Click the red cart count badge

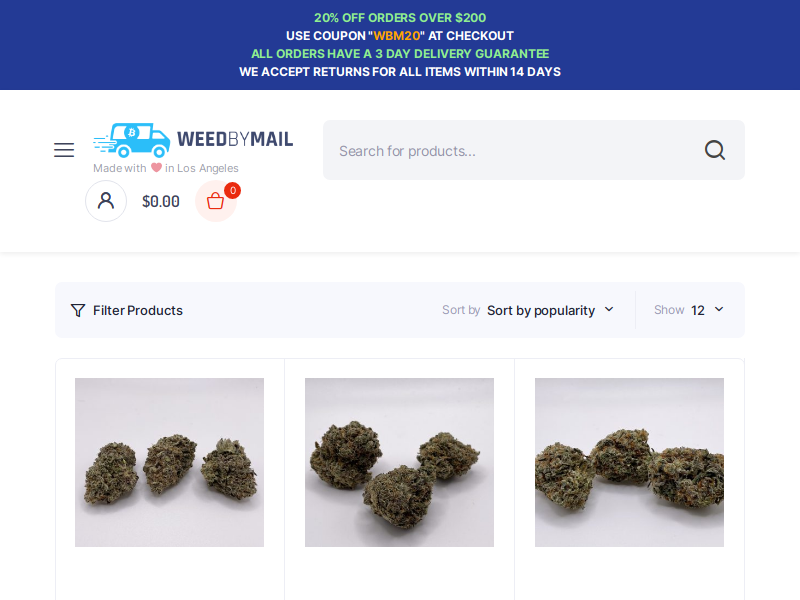233,190
